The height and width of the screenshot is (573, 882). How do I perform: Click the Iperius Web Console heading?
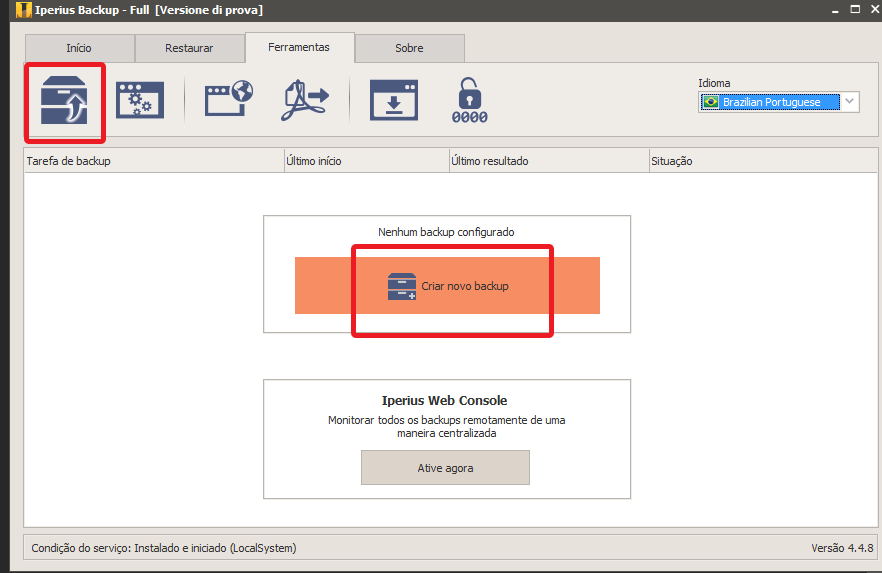(444, 400)
